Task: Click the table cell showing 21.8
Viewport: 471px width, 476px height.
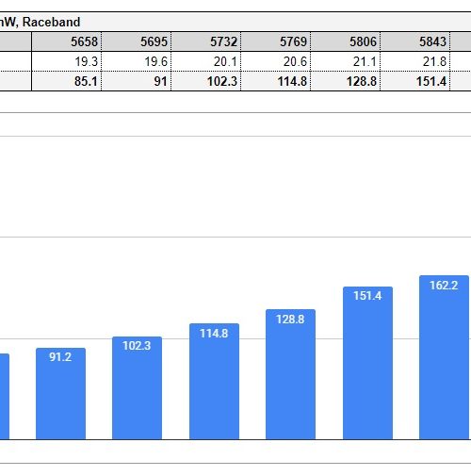Action: tap(415, 61)
